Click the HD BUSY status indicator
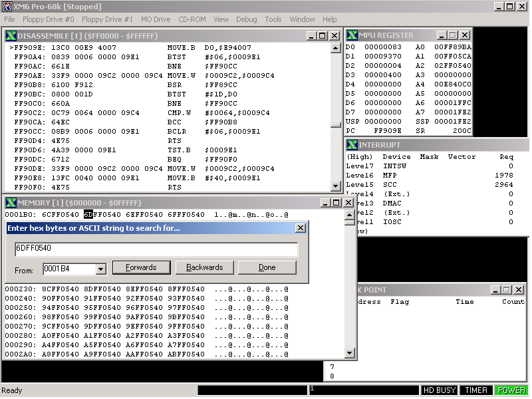Screen dimensions: 532x399 [439, 391]
